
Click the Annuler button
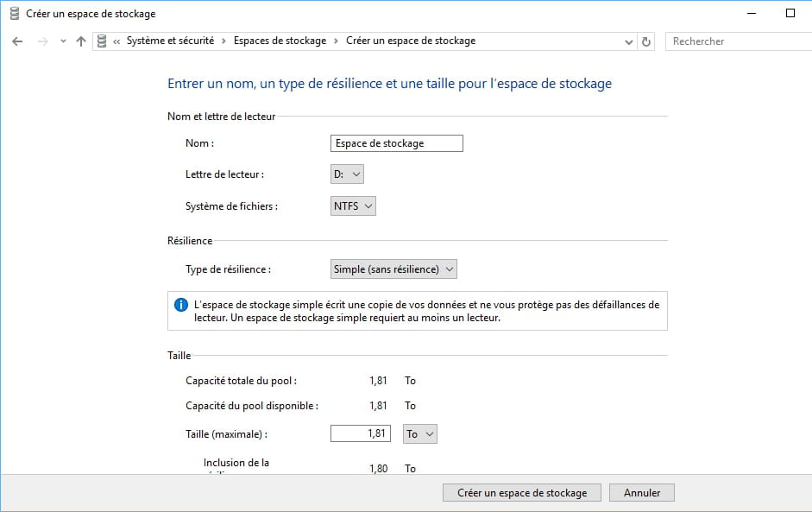[x=641, y=493]
